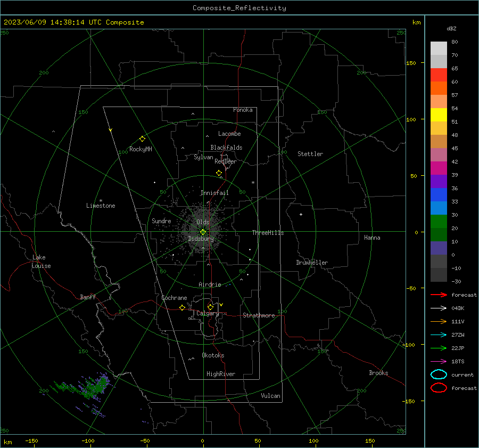
Task: Click the Stettler city label
Action: [x=310, y=154]
